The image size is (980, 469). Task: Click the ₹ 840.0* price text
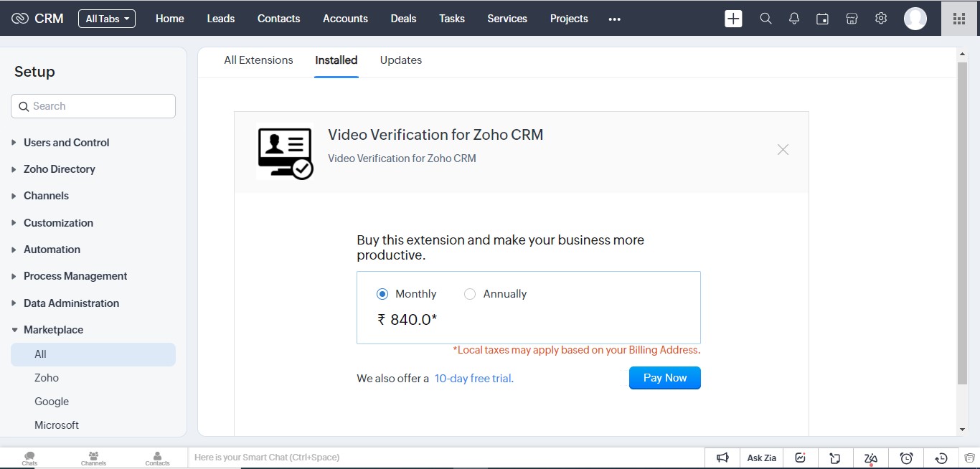coord(407,320)
